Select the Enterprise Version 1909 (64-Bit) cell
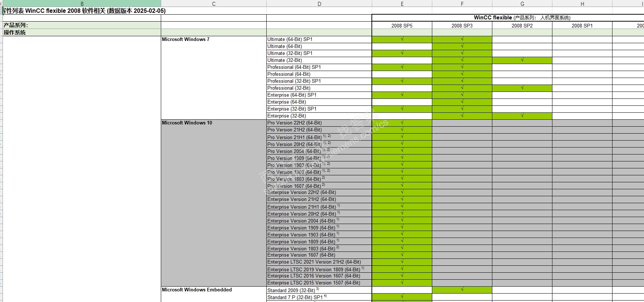644x302 pixels. [319, 227]
